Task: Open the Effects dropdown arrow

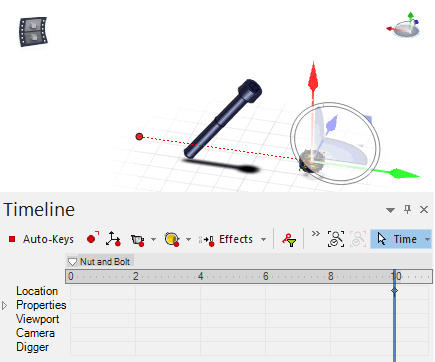Action: click(264, 239)
